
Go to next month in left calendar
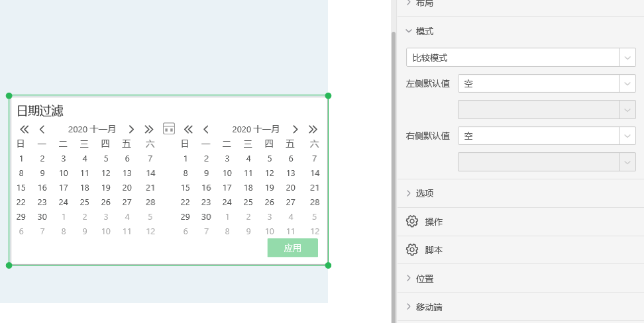[x=131, y=129]
